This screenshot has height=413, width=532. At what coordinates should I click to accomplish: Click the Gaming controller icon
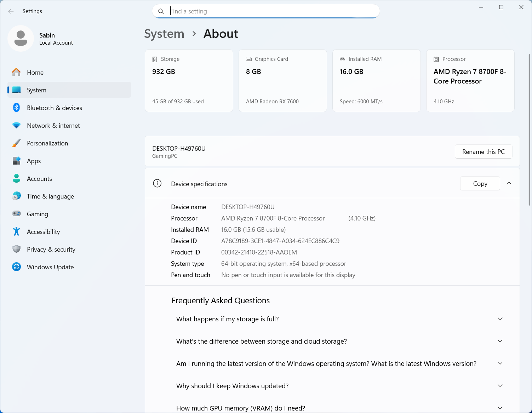click(x=16, y=214)
